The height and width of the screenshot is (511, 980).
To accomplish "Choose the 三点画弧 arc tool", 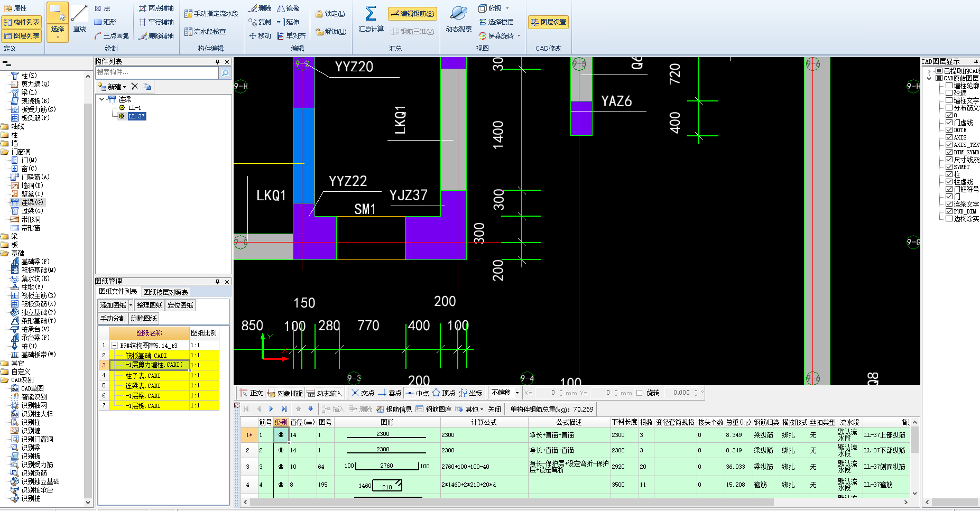I will 112,36.
